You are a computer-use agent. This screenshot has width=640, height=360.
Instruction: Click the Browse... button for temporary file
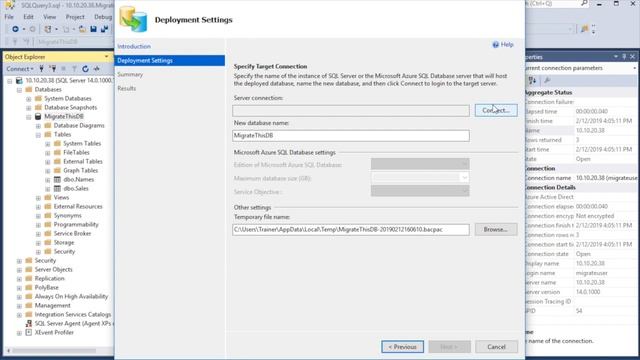pyautogui.click(x=496, y=229)
